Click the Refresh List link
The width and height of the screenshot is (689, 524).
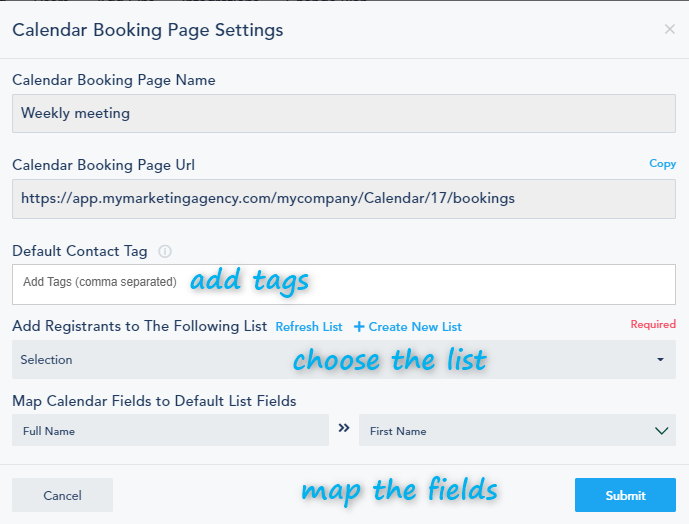pyautogui.click(x=309, y=327)
